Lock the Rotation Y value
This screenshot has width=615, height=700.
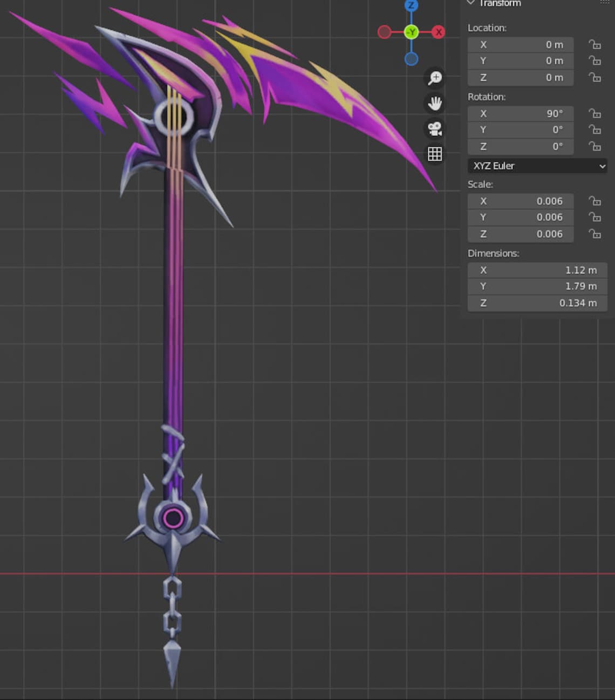pyautogui.click(x=595, y=129)
